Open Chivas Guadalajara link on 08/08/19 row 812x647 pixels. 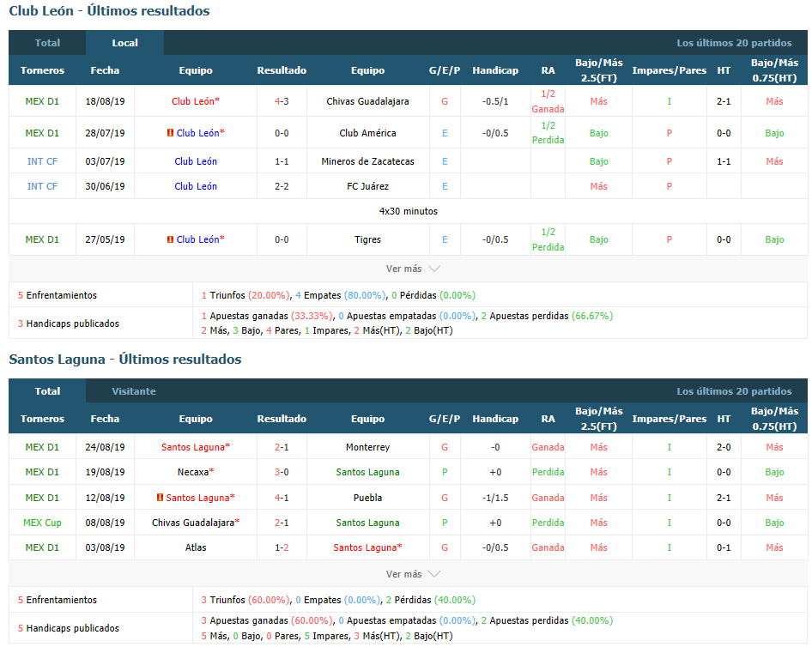point(195,523)
